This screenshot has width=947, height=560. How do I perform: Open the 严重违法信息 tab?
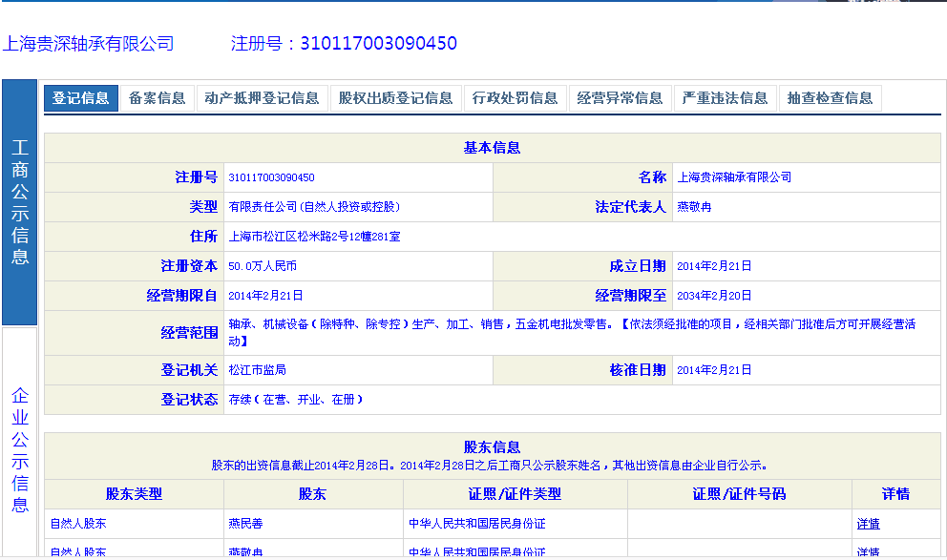[725, 98]
